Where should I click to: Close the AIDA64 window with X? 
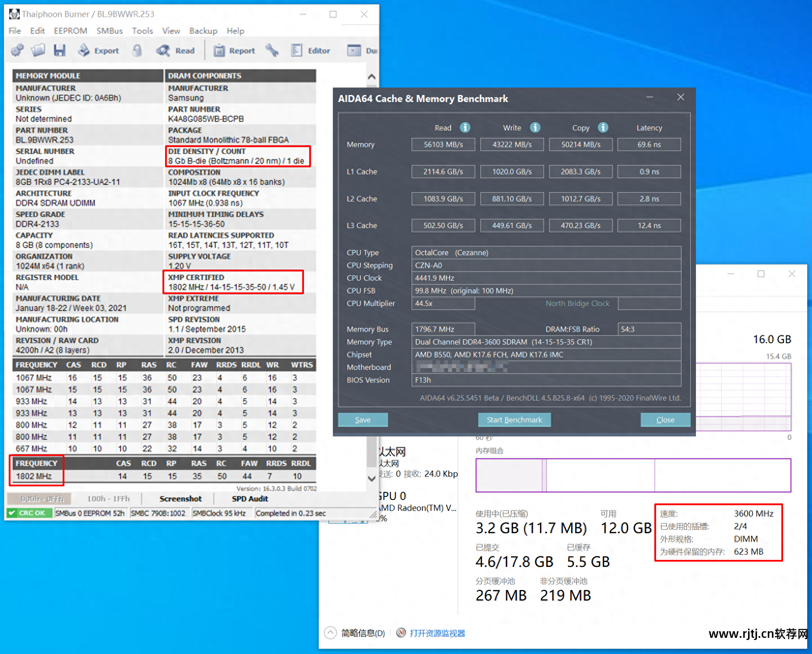click(681, 97)
